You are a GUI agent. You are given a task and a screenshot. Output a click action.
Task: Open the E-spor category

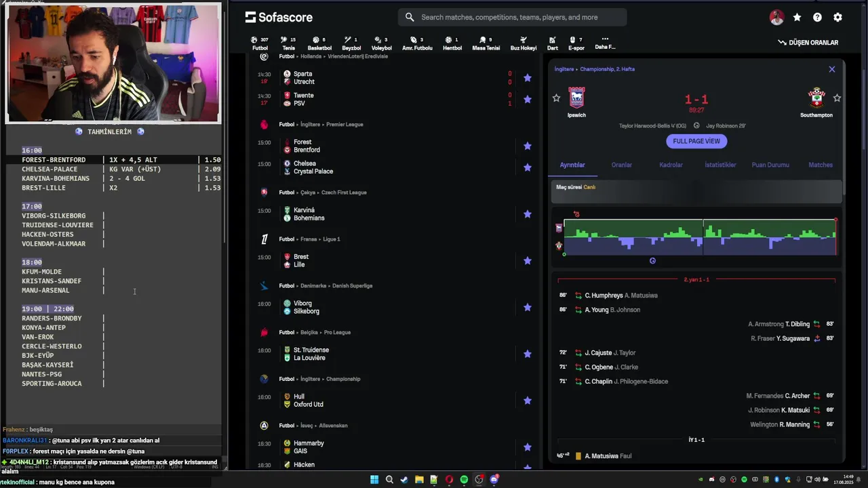576,43
